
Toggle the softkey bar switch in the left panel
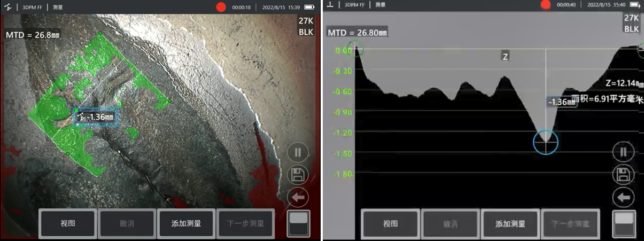(x=298, y=223)
